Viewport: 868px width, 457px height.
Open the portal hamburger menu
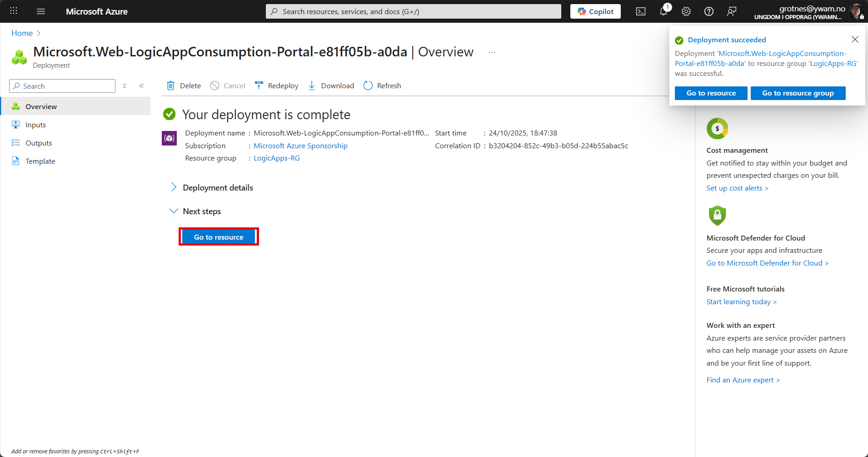(41, 11)
